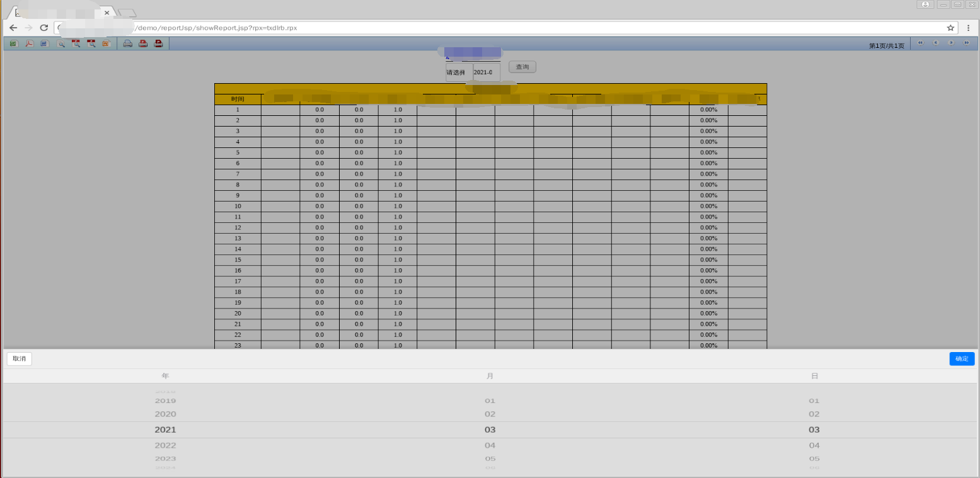Select the highlighted day 03
The width and height of the screenshot is (980, 478).
pos(814,430)
